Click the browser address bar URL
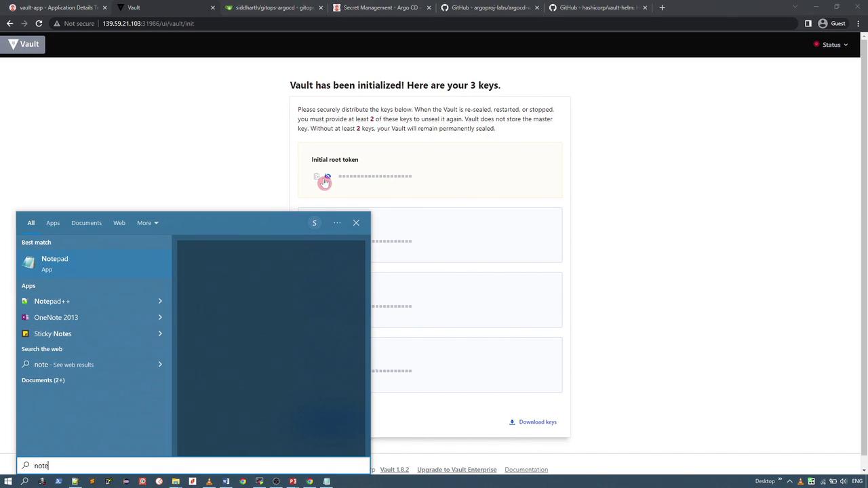The width and height of the screenshot is (868, 488). point(148,24)
